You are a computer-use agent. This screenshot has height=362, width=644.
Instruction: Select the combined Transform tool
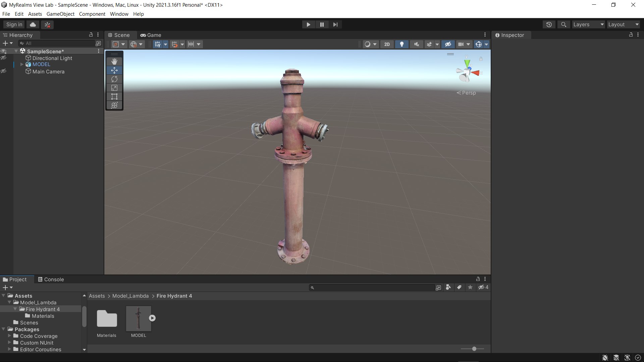point(114,105)
